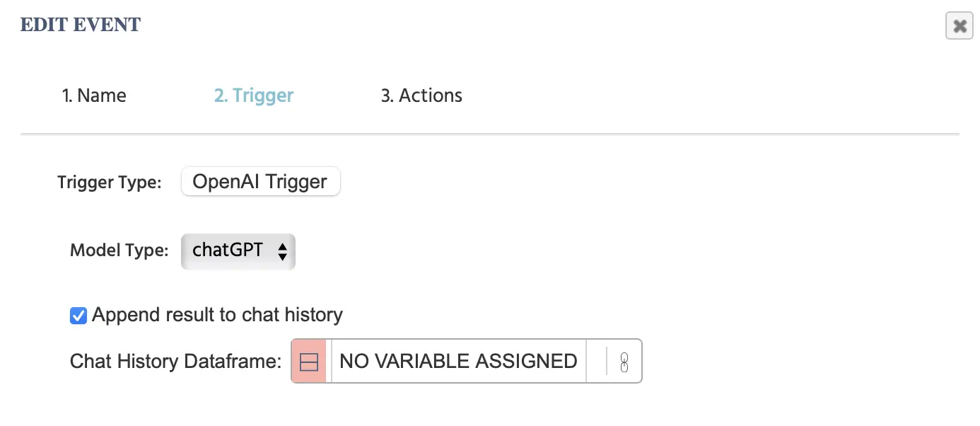
Task: Click the 'Trigger Type:' label
Action: (x=110, y=183)
